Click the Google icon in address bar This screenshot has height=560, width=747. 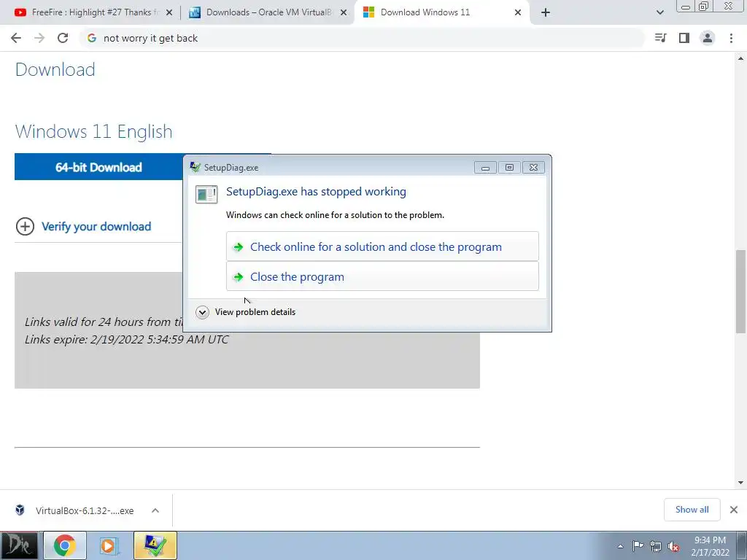pos(91,38)
